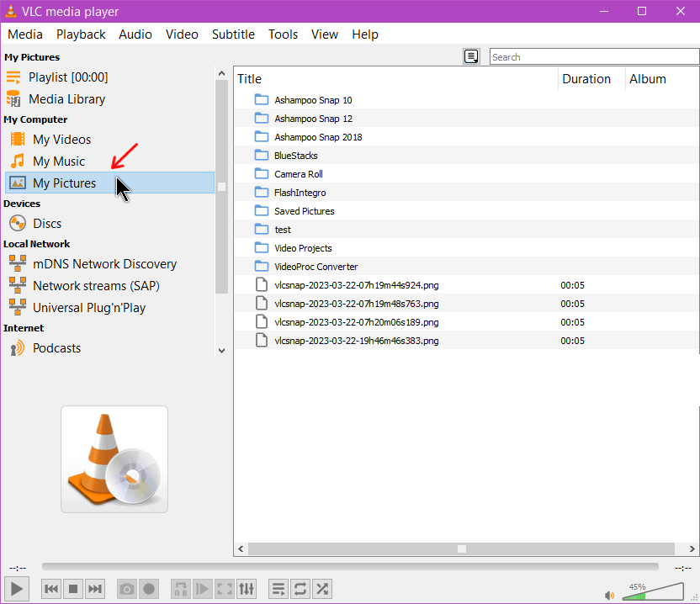Screen dimensions: 700x604
Task: Toggle loop mode button
Action: [x=300, y=589]
